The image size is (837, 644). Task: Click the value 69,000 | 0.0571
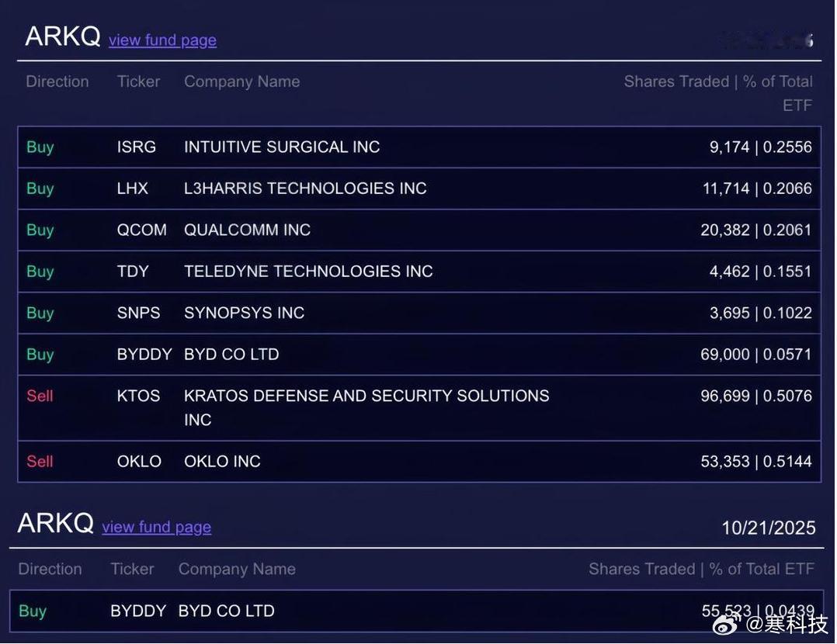click(x=756, y=355)
